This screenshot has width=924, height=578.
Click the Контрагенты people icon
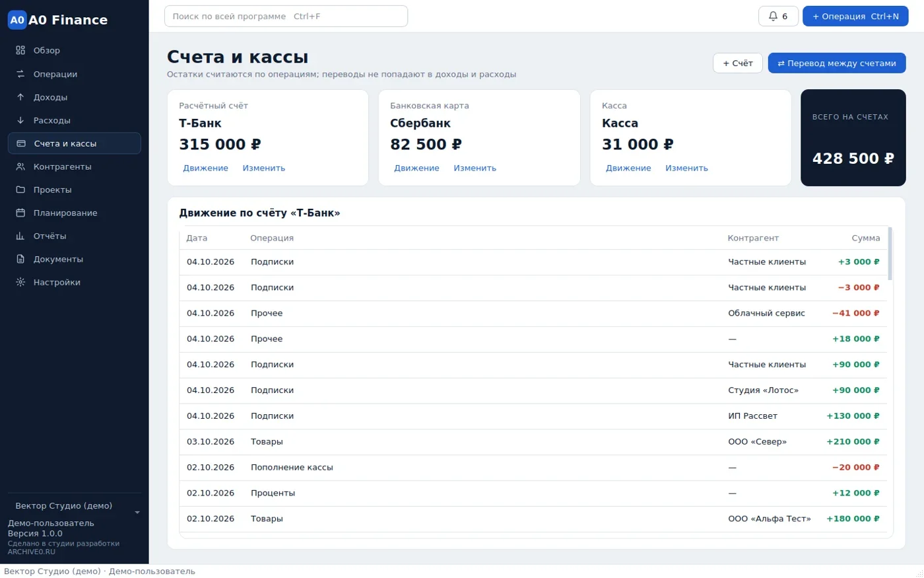point(20,166)
